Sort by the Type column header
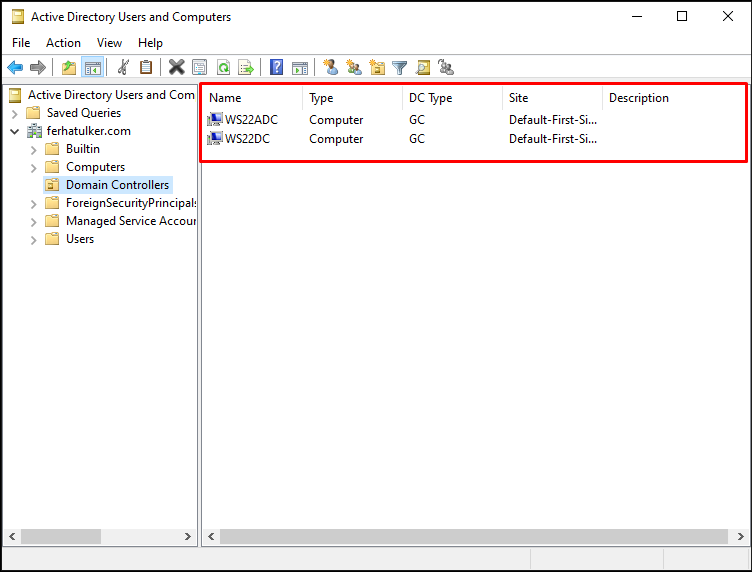 point(352,98)
